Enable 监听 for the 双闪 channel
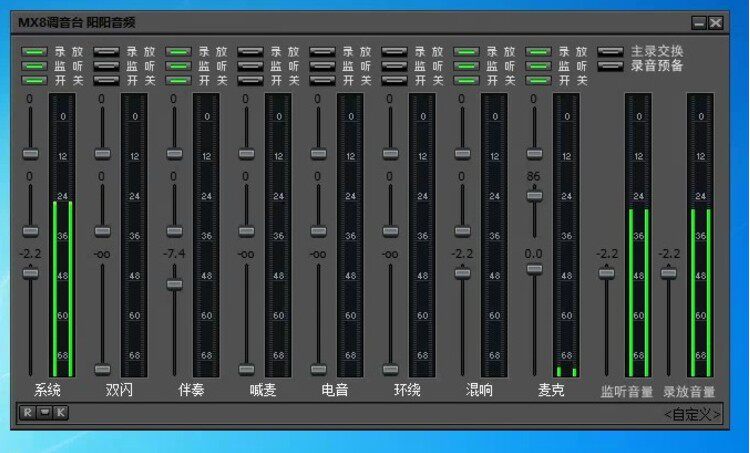Screen dimensions: 750x453 106,66
